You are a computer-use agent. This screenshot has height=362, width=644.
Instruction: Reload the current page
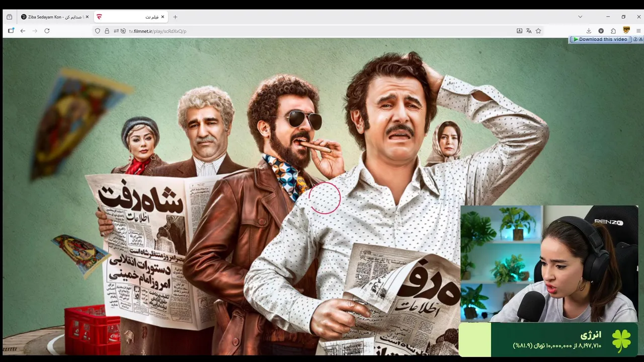pyautogui.click(x=47, y=31)
